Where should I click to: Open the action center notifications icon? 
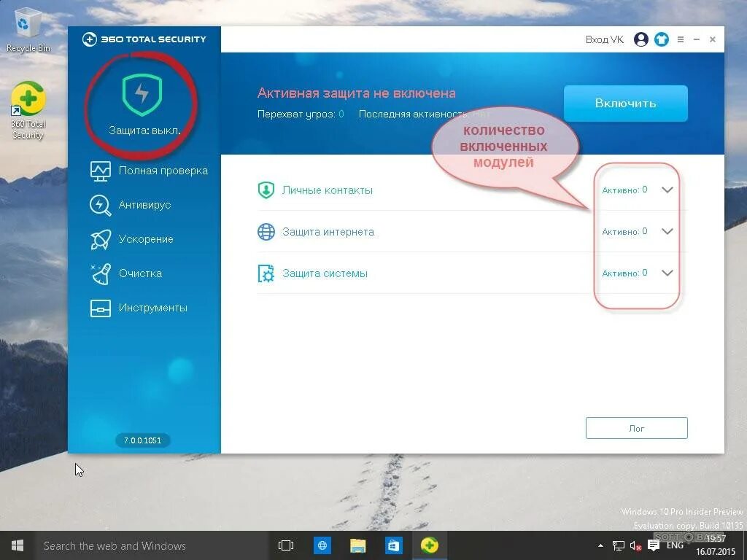coord(654,545)
